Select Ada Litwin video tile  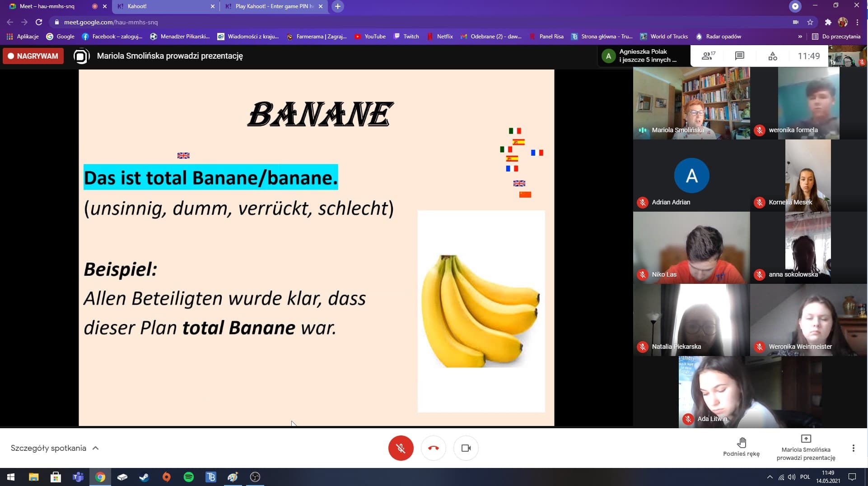[750, 392]
